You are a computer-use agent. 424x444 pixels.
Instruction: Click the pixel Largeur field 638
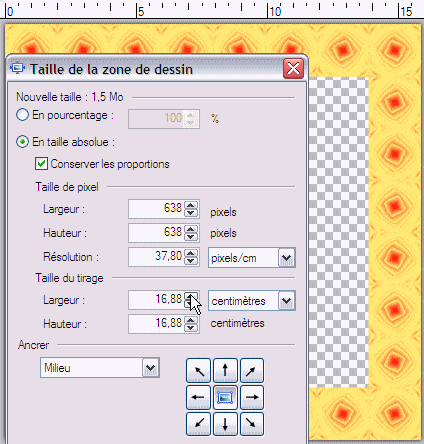click(x=157, y=209)
